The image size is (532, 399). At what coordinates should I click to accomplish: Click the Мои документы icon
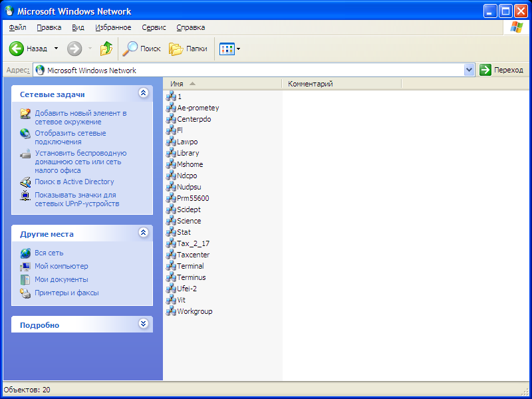tap(25, 280)
